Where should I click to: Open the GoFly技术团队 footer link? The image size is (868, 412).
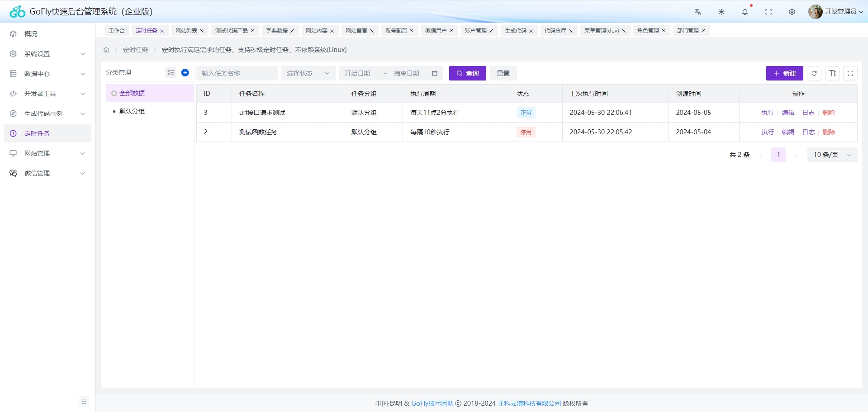click(x=432, y=403)
